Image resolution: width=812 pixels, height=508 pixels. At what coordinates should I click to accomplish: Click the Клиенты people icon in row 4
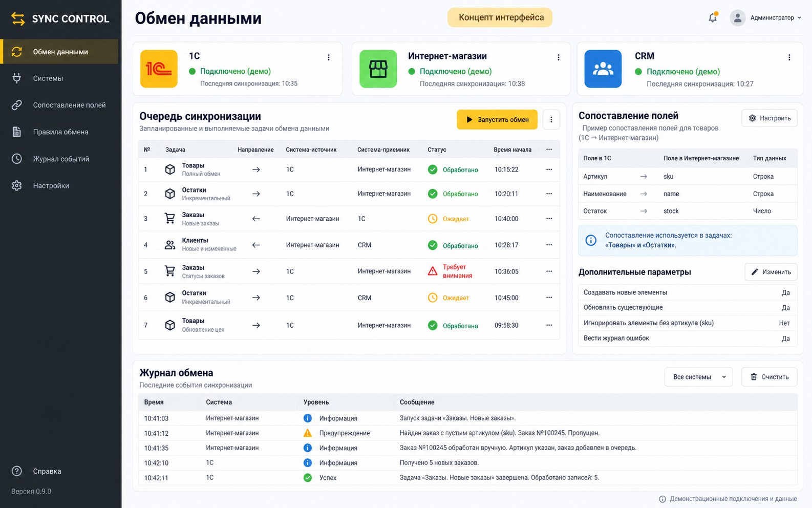pos(169,245)
